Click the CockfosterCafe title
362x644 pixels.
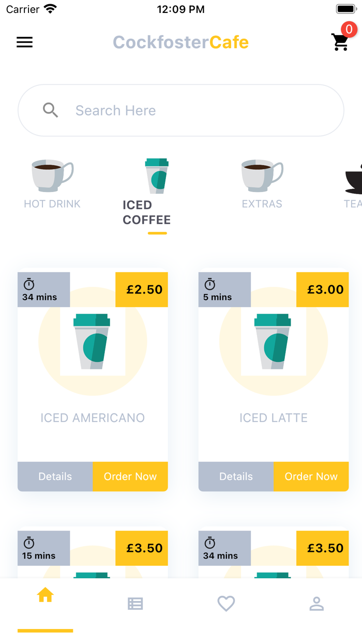coord(180,42)
